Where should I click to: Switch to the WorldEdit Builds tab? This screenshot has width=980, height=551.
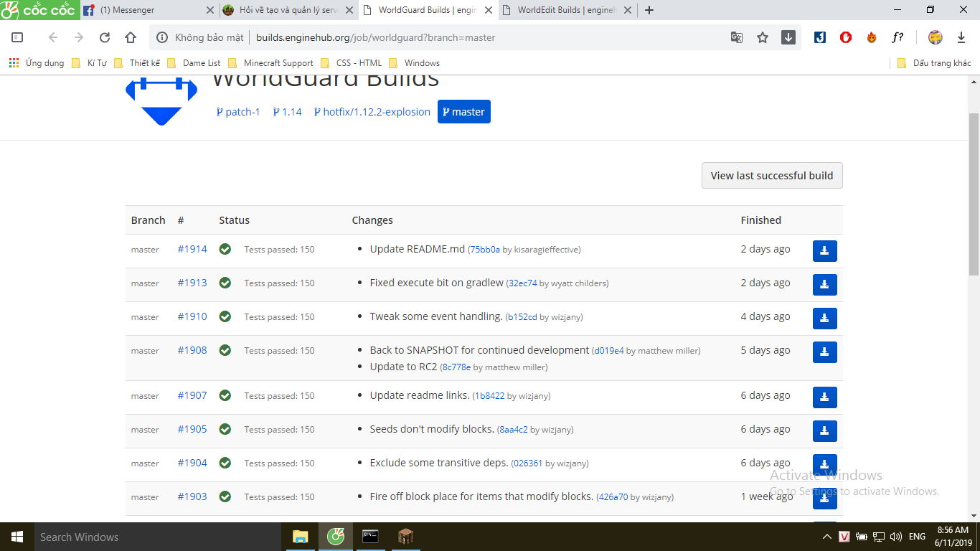[x=566, y=10]
